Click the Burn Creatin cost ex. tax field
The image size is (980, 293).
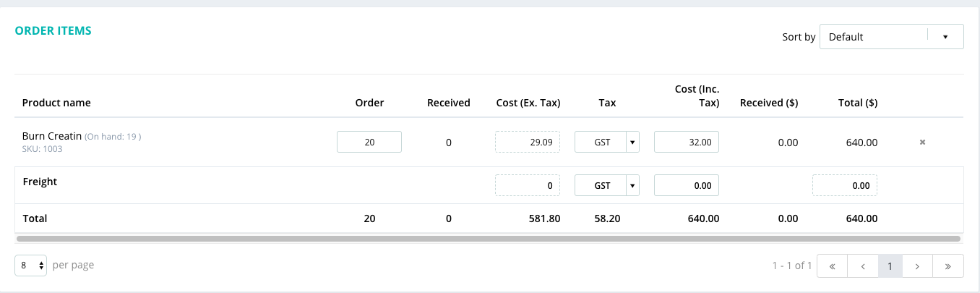pyautogui.click(x=528, y=143)
